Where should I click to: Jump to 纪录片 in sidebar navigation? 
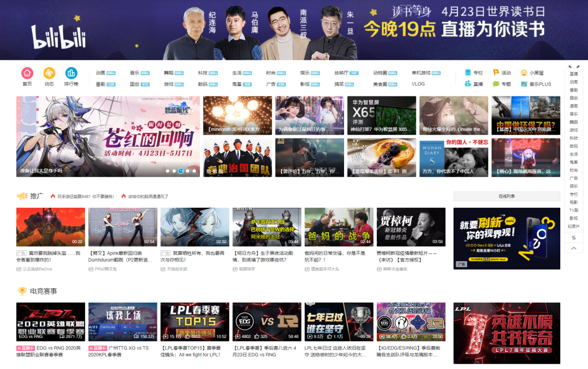pos(573,226)
